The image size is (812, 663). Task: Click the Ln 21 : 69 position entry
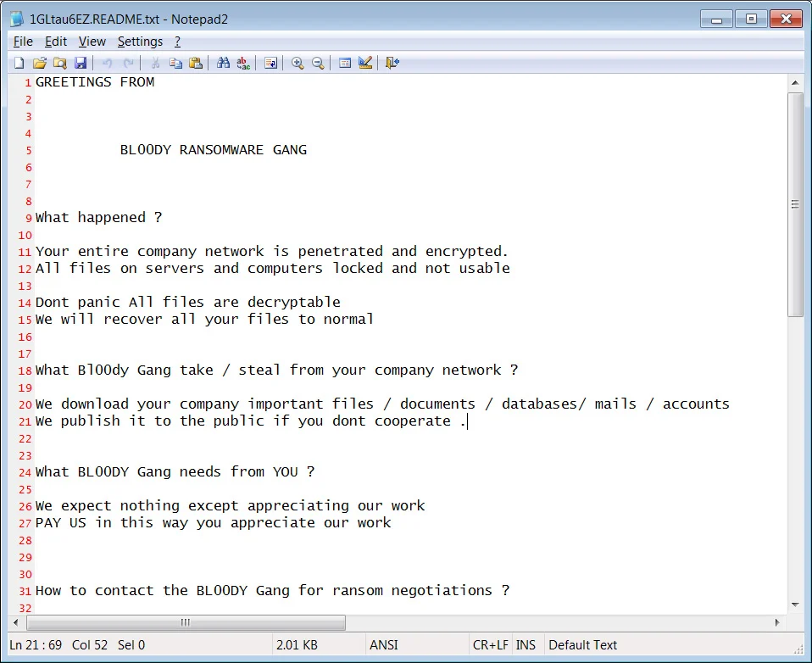click(36, 645)
